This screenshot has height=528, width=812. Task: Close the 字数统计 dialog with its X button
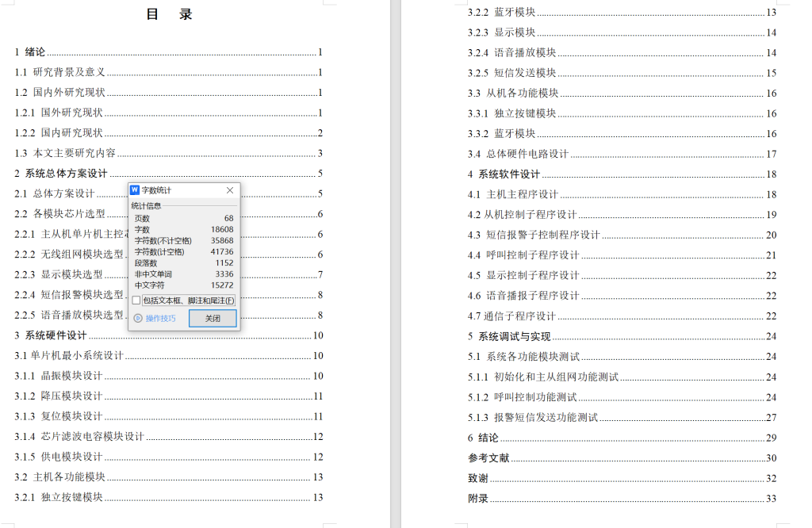point(230,190)
